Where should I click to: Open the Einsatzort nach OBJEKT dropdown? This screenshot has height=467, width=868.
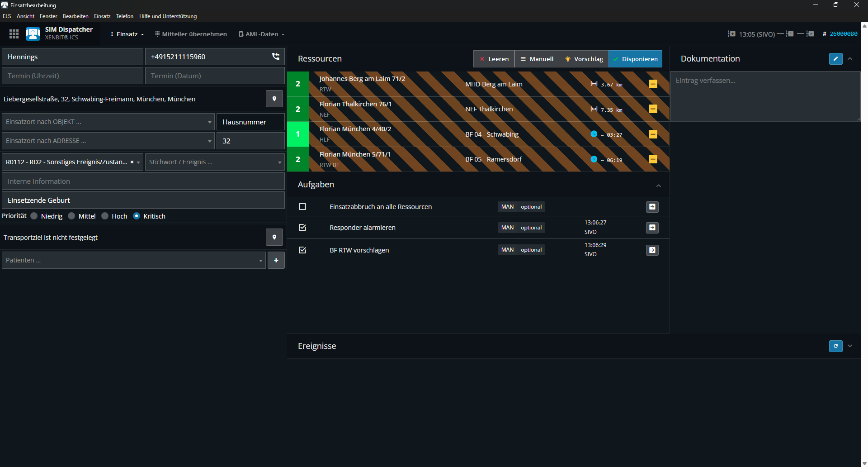[108, 122]
